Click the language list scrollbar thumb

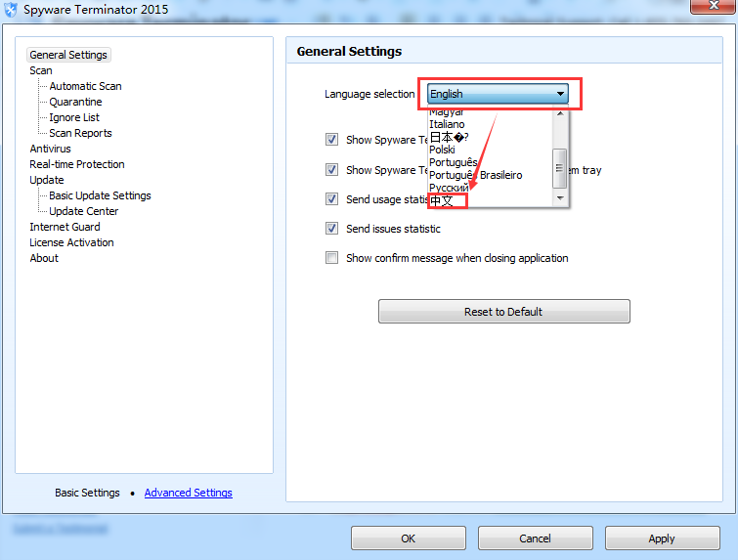[560, 168]
